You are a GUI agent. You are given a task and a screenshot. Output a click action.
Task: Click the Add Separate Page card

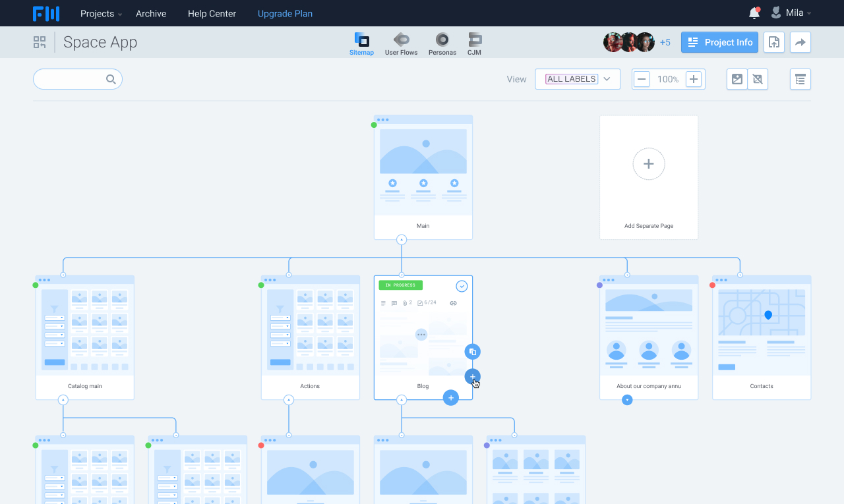(x=649, y=177)
